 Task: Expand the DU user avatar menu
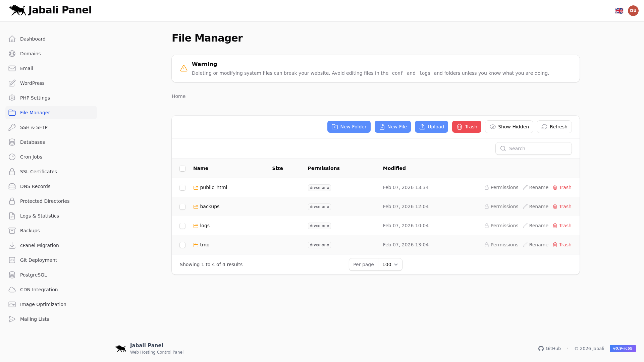[x=633, y=10]
